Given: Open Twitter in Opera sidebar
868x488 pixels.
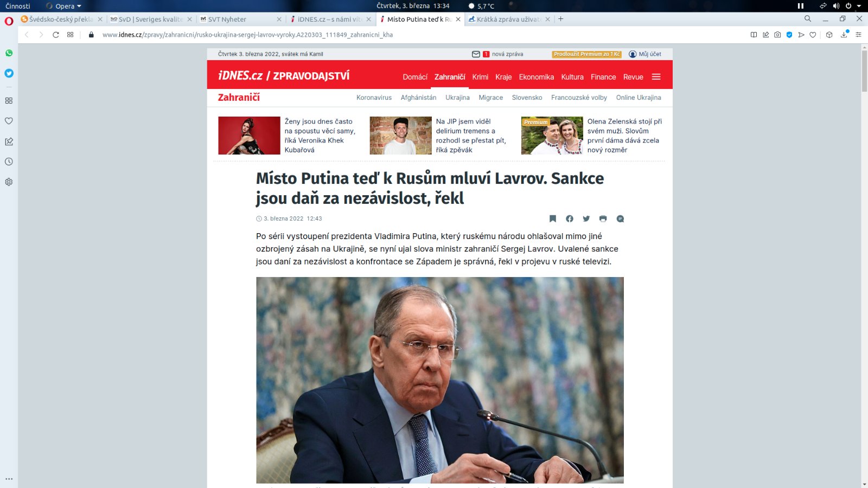Looking at the screenshot, I should [x=9, y=73].
